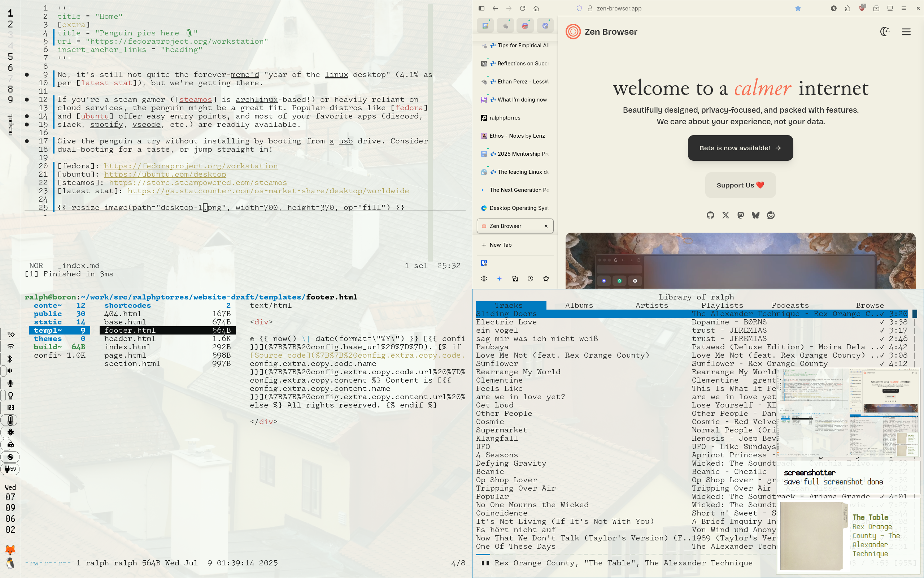This screenshot has width=924, height=578.
Task: Open the GitHub social icon
Action: coord(710,215)
